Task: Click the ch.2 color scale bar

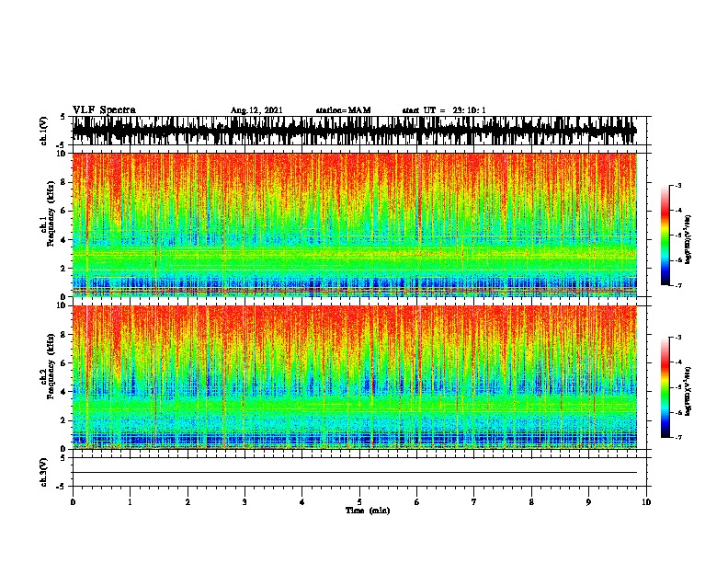Action: [665, 387]
